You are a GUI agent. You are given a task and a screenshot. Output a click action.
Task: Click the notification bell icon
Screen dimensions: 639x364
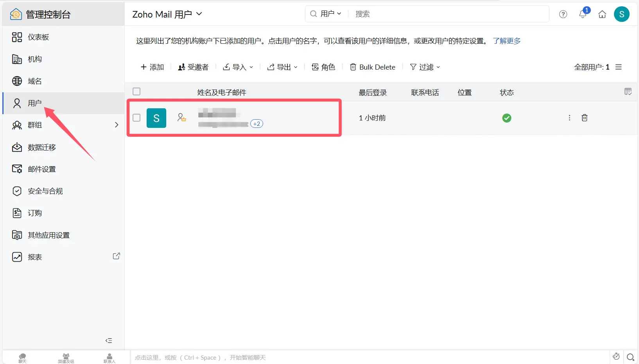pyautogui.click(x=583, y=14)
